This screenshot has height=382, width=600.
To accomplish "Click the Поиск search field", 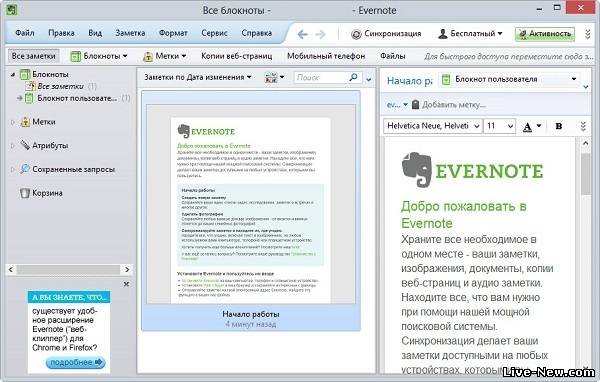I will coord(321,78).
